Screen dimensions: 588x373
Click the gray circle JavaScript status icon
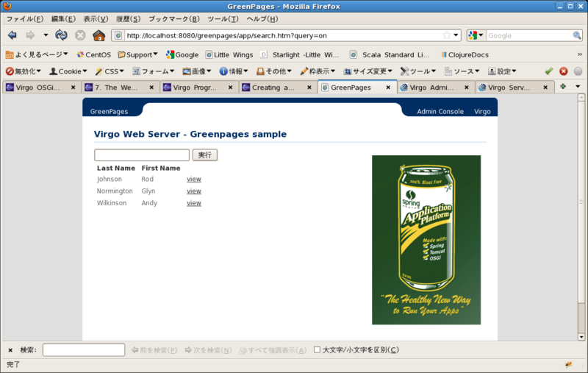[x=578, y=71]
